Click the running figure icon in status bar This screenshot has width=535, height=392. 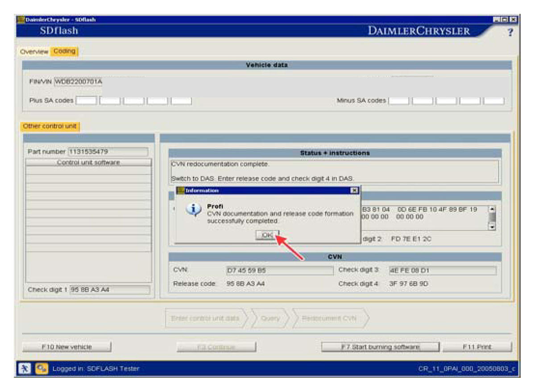click(x=24, y=368)
